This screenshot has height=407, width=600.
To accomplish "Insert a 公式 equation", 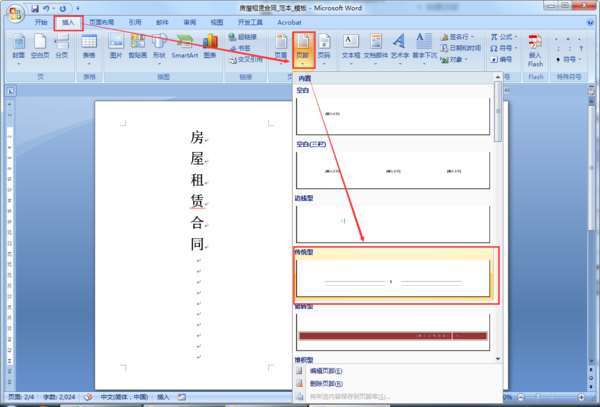I will (x=504, y=37).
